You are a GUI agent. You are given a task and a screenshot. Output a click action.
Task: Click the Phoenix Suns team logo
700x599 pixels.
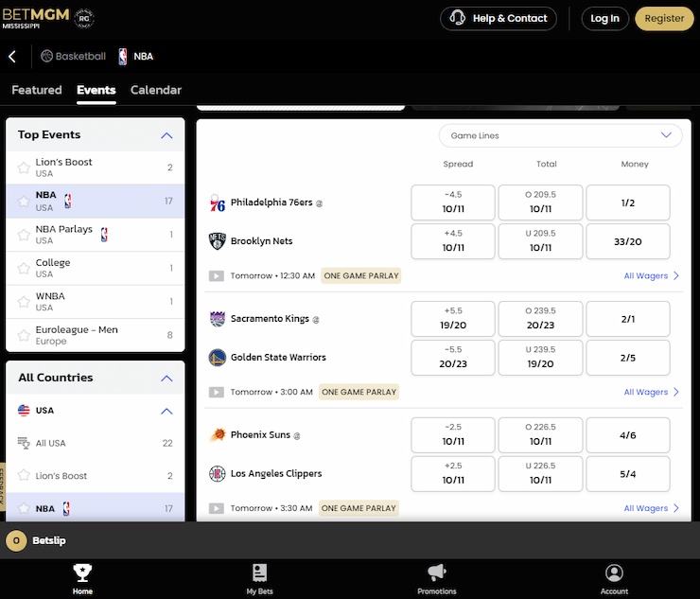pos(218,434)
